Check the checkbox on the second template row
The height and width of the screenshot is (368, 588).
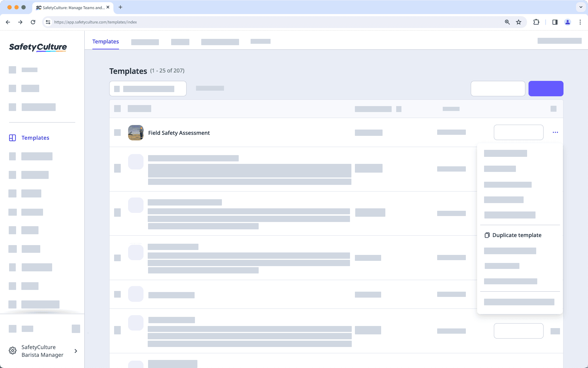tap(117, 168)
